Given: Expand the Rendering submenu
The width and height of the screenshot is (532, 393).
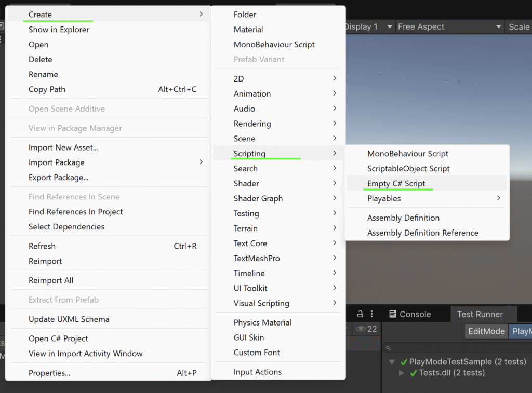Looking at the screenshot, I should (278, 124).
